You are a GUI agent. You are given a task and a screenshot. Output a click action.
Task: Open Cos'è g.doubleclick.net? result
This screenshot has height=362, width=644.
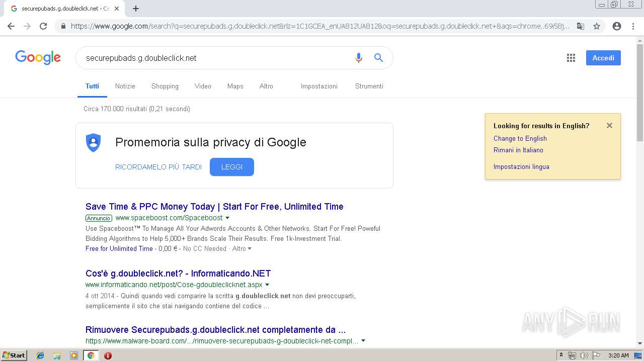[x=178, y=274]
